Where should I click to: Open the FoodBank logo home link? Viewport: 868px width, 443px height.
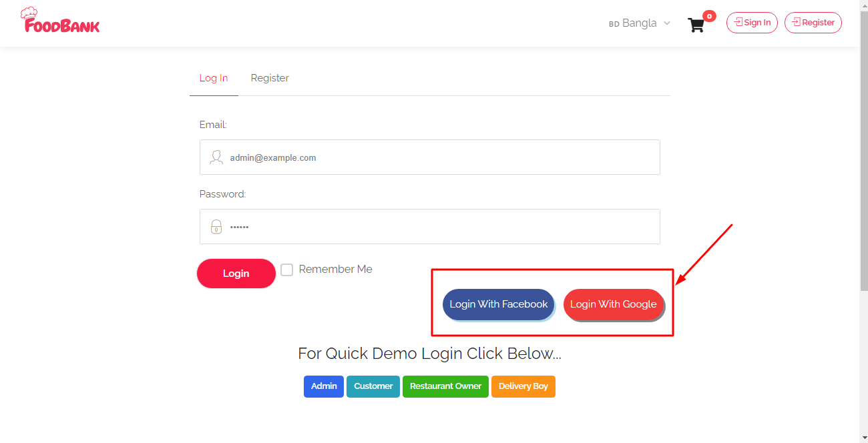click(x=60, y=21)
